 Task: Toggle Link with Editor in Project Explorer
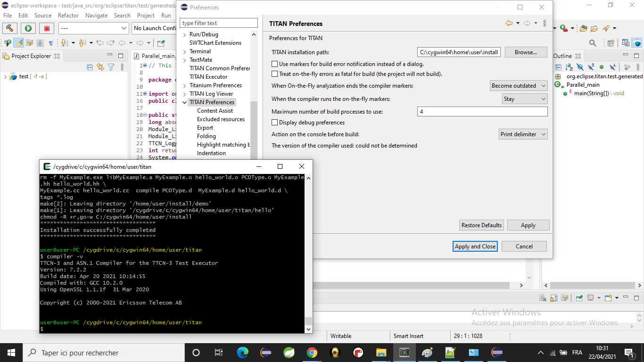(100, 67)
